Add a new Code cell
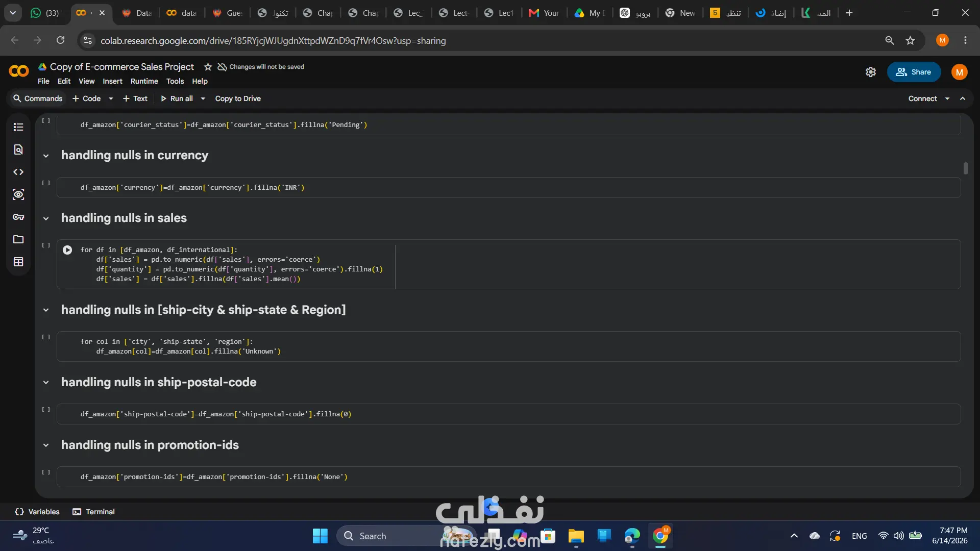The height and width of the screenshot is (551, 980). (x=87, y=98)
